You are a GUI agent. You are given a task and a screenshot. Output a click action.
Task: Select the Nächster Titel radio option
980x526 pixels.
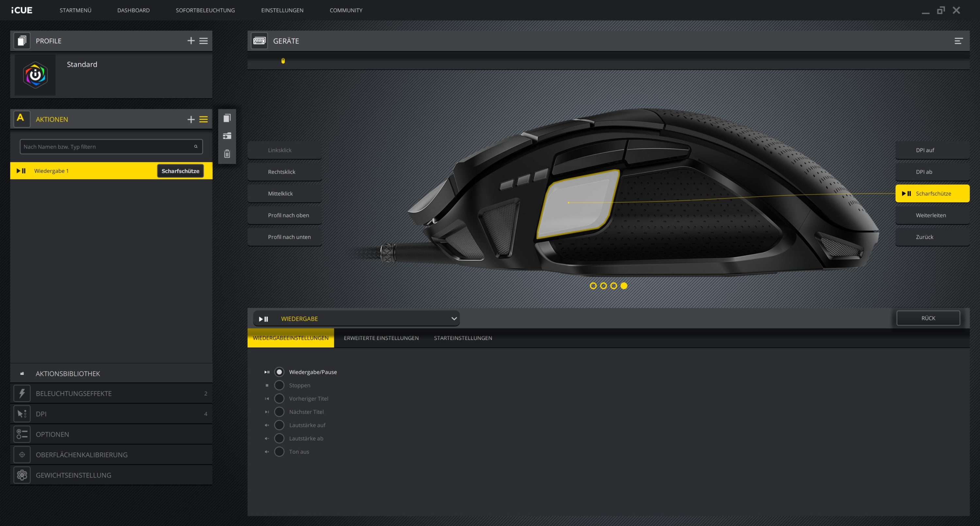click(279, 412)
